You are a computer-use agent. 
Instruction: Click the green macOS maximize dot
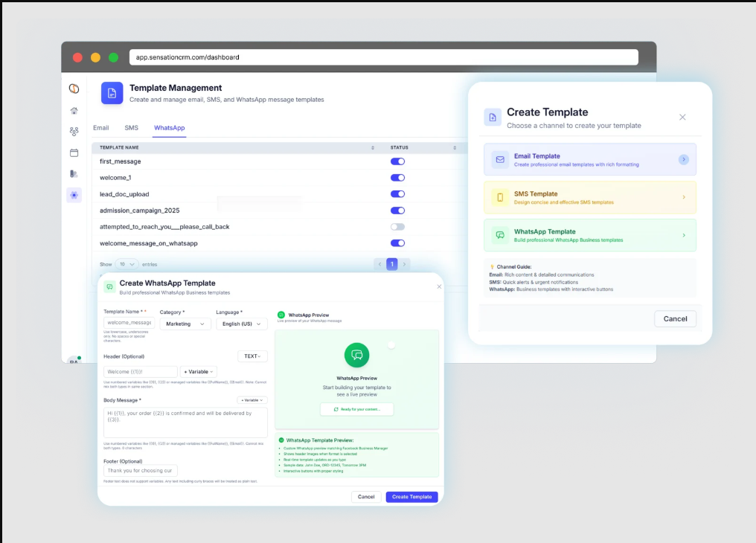click(x=113, y=57)
